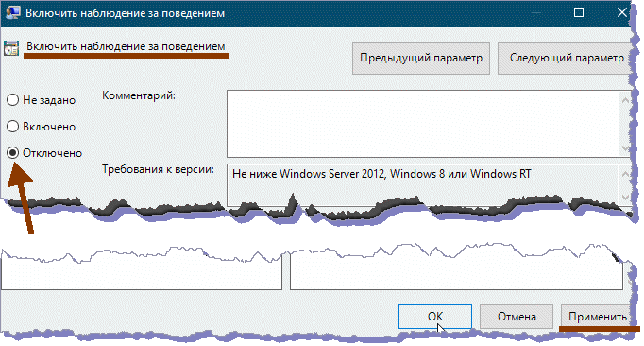Click the policy setting icon beside the heading
This screenshot has height=346, width=644.
click(x=11, y=48)
